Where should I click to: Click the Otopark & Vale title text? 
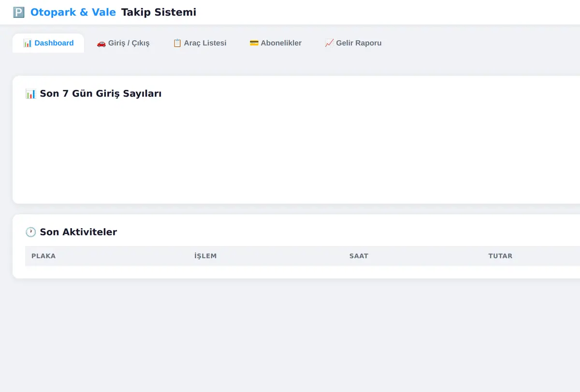pos(73,13)
